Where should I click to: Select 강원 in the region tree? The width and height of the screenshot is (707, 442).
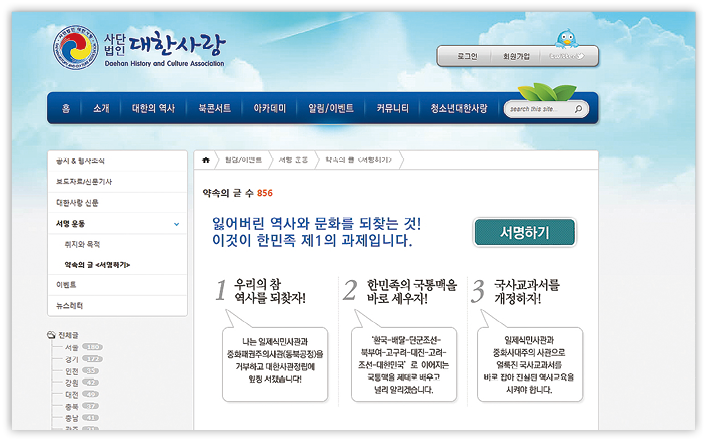tap(72, 382)
